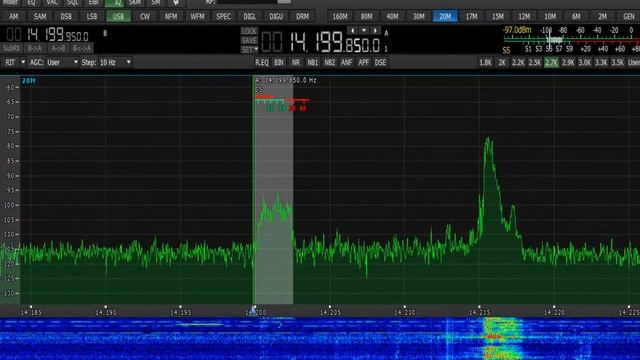Select AM demodulation mode
Image resolution: width=640 pixels, height=360 pixels.
(x=13, y=17)
